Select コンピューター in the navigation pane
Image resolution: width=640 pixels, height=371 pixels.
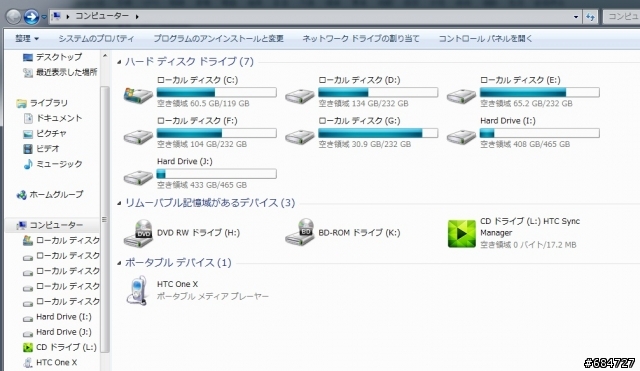[x=52, y=225]
